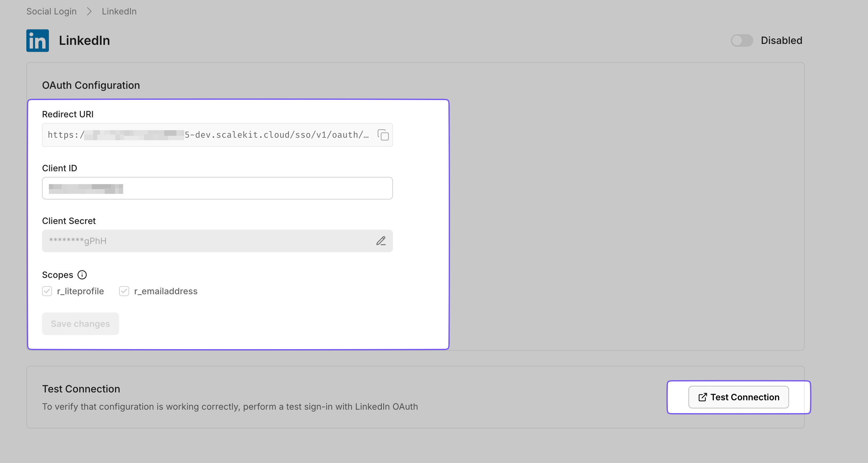Viewport: 868px width, 463px height.
Task: Enable LinkedIn with the Disabled toggle switch
Action: coord(742,41)
